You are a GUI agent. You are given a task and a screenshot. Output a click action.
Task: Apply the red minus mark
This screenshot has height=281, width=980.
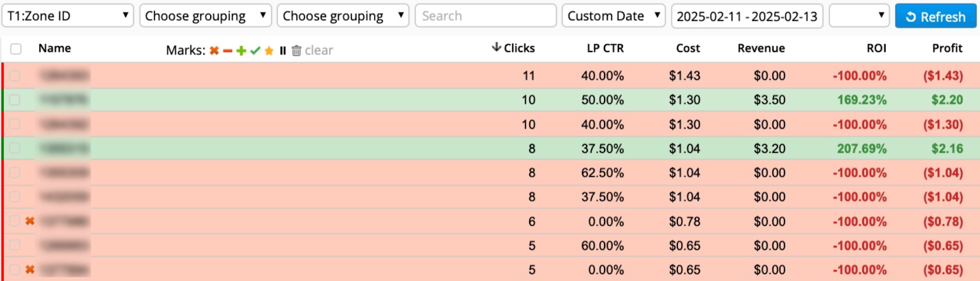click(227, 50)
